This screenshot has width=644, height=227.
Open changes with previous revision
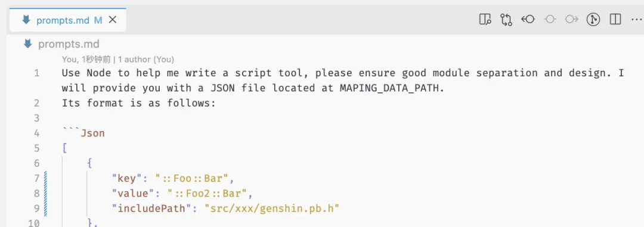click(x=528, y=19)
